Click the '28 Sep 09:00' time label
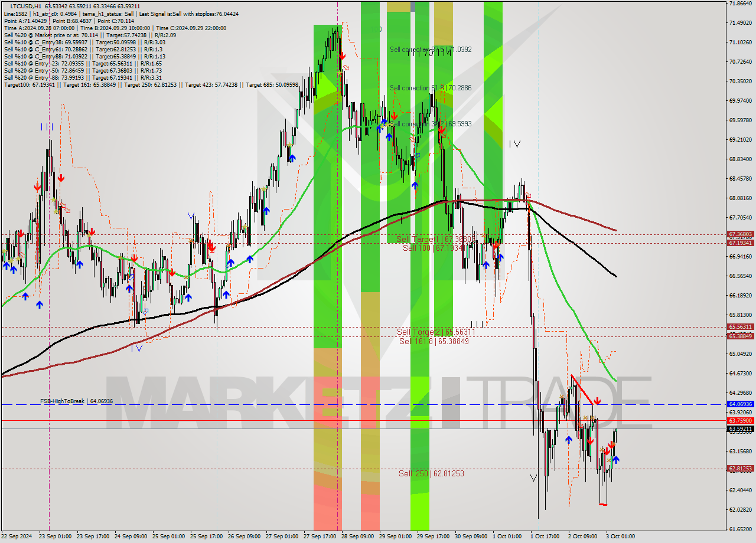Image resolution: width=756 pixels, height=543 pixels. pos(357,537)
